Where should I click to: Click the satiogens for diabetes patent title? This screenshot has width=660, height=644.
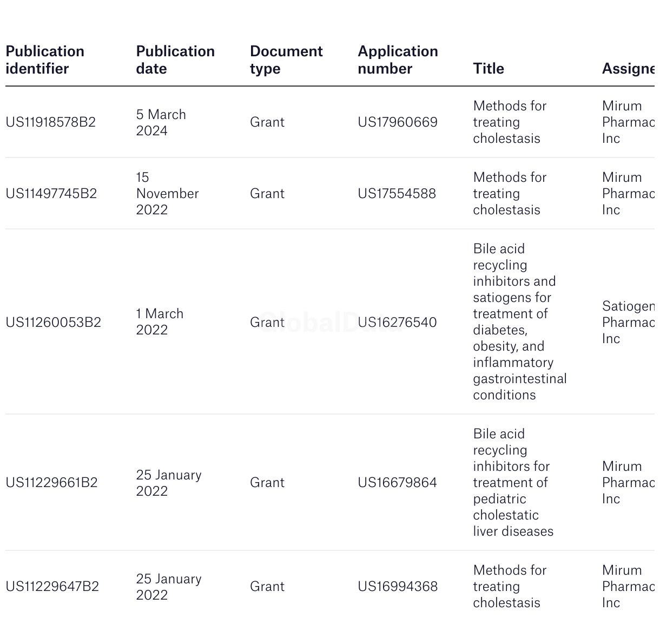520,322
